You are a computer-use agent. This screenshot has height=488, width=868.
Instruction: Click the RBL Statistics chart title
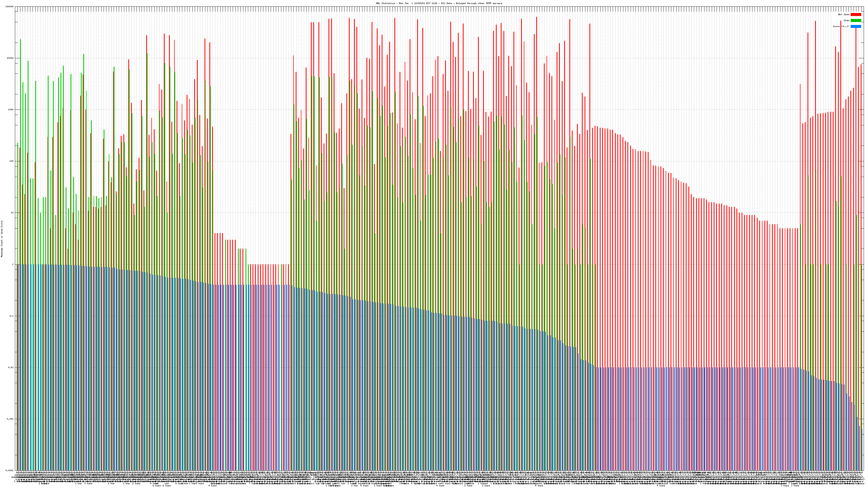[439, 3]
